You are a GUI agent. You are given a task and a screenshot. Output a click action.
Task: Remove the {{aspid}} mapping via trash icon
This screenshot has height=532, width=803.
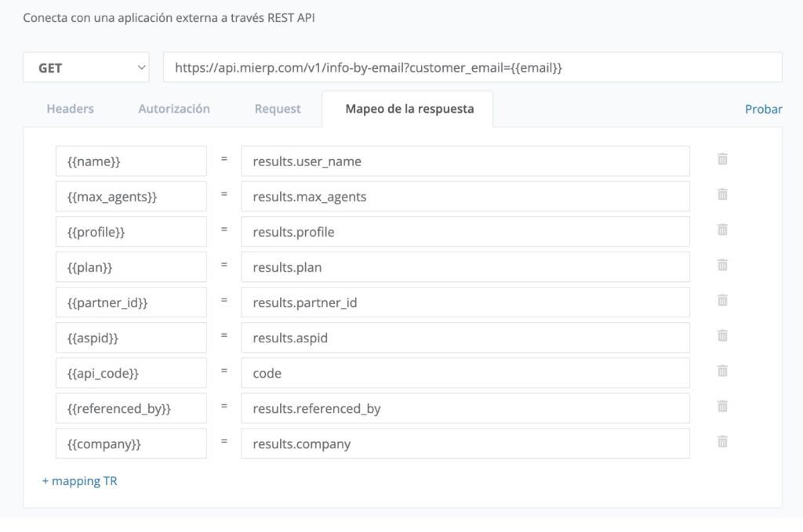click(x=722, y=335)
